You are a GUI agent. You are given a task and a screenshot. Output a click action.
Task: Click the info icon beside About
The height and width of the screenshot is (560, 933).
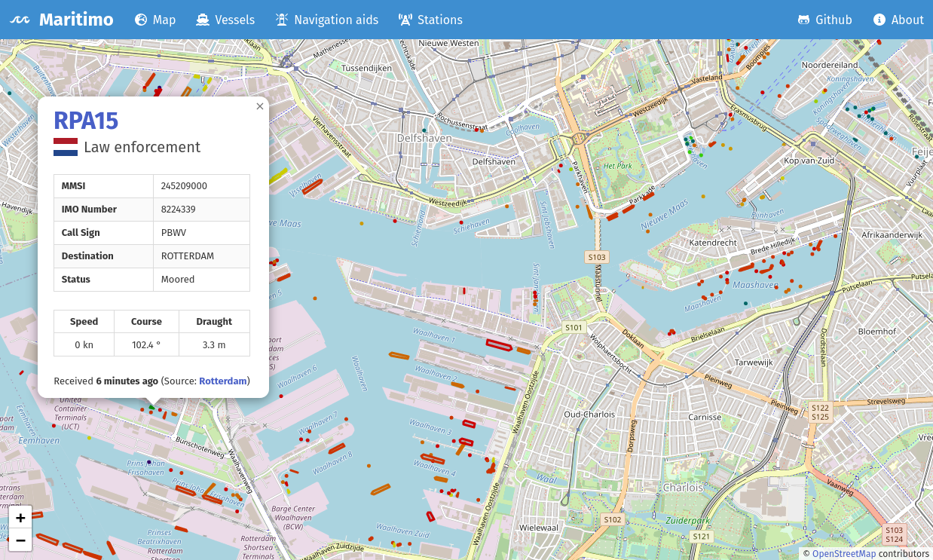point(879,20)
